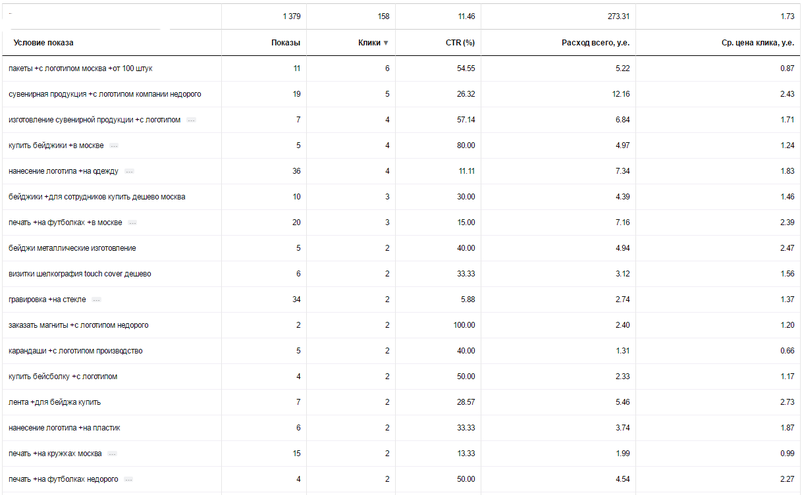This screenshot has width=804, height=495.
Task: Sort by 'Ср. цена клика, у.е.' header
Action: pyautogui.click(x=758, y=43)
